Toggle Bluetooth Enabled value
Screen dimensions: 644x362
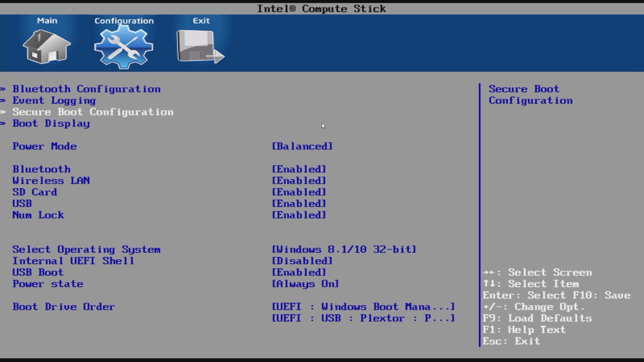point(299,169)
